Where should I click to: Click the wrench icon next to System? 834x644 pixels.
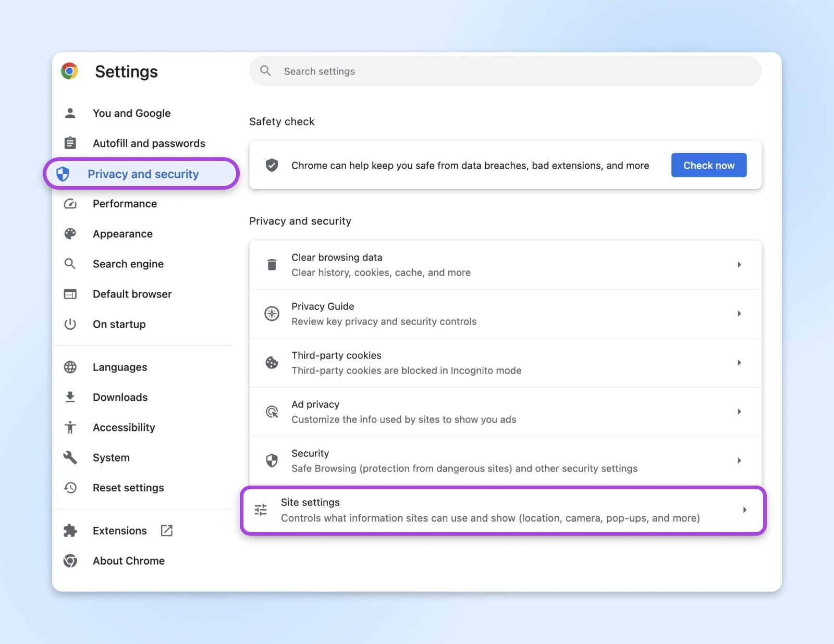tap(70, 457)
